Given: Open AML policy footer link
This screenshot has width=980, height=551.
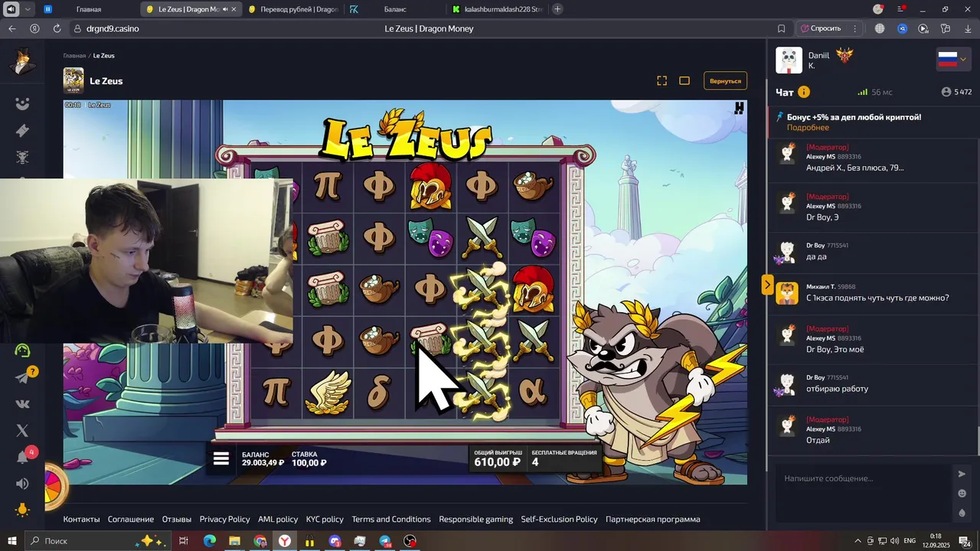Looking at the screenshot, I should pyautogui.click(x=278, y=519).
